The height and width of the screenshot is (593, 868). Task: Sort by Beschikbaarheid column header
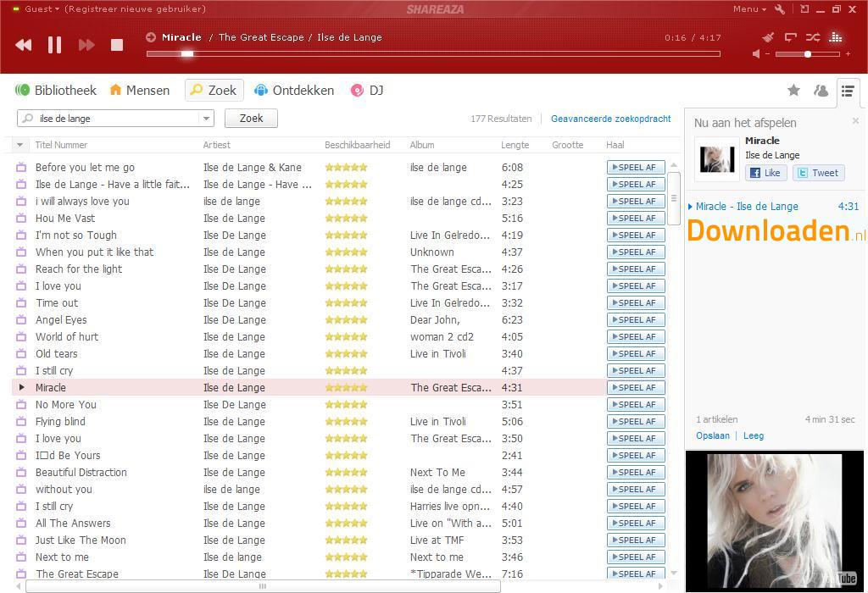coord(357,145)
